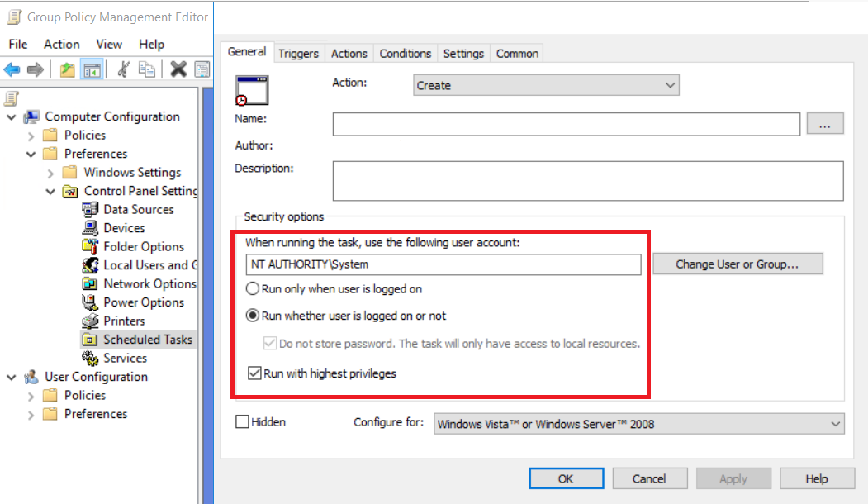Click the Devices icon
The image size is (868, 504).
[90, 228]
